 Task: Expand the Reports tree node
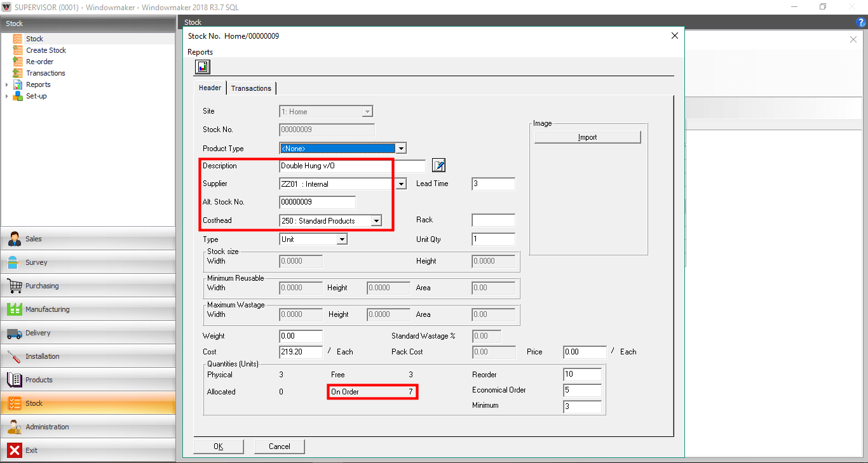(7, 84)
